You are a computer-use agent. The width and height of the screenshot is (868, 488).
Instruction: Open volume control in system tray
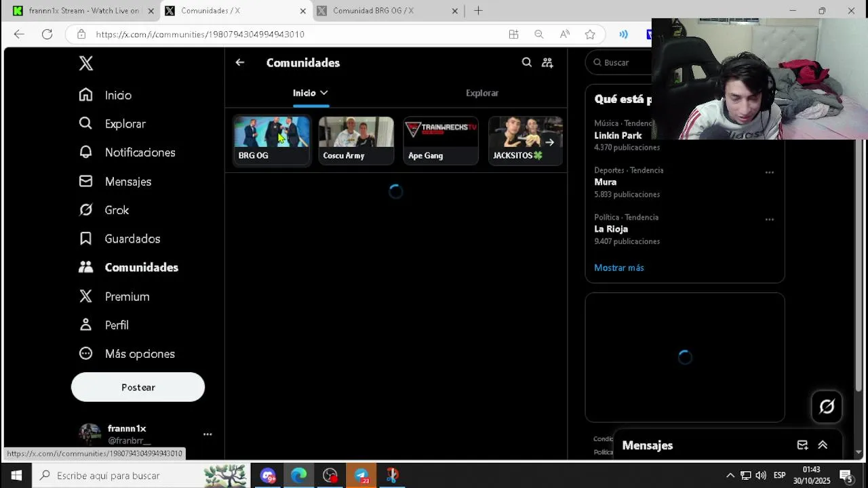[x=761, y=475]
